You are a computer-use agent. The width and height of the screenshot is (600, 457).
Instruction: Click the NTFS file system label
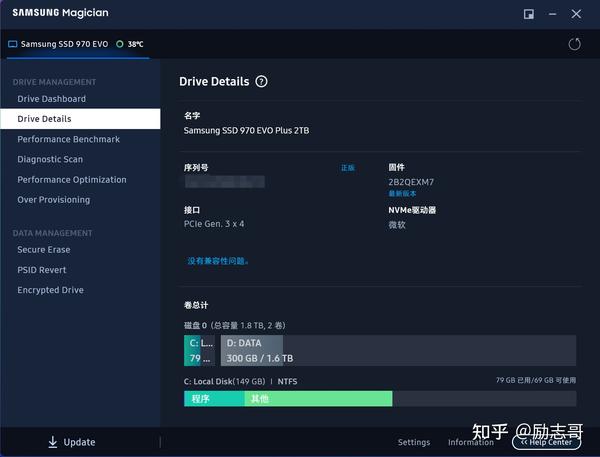(x=287, y=382)
